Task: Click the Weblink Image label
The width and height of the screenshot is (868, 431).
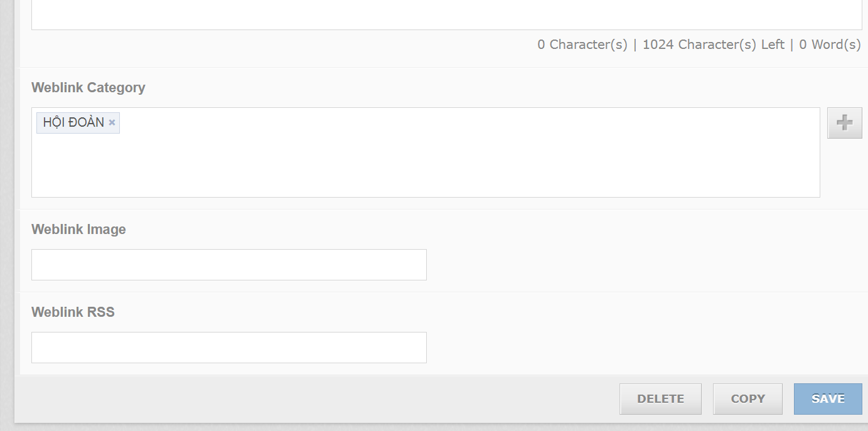Action: pos(78,230)
